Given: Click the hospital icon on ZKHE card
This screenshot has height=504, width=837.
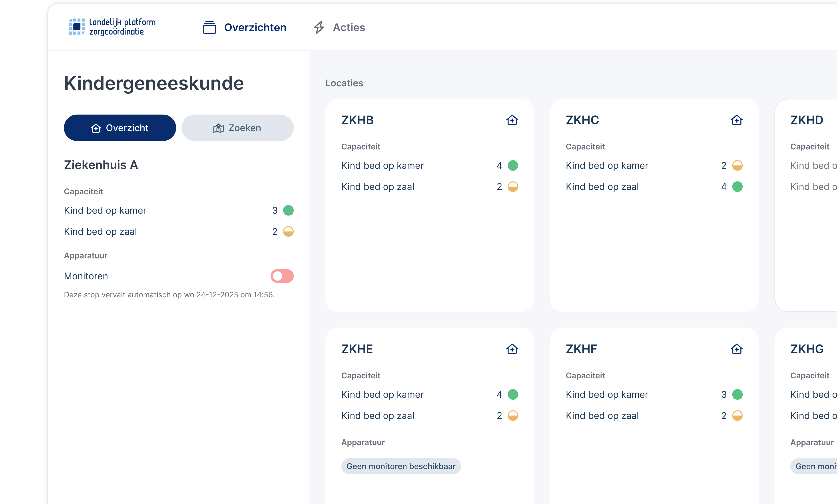Looking at the screenshot, I should coord(512,349).
